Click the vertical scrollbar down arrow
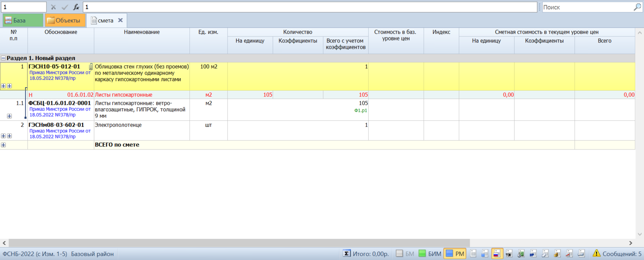 [640, 234]
